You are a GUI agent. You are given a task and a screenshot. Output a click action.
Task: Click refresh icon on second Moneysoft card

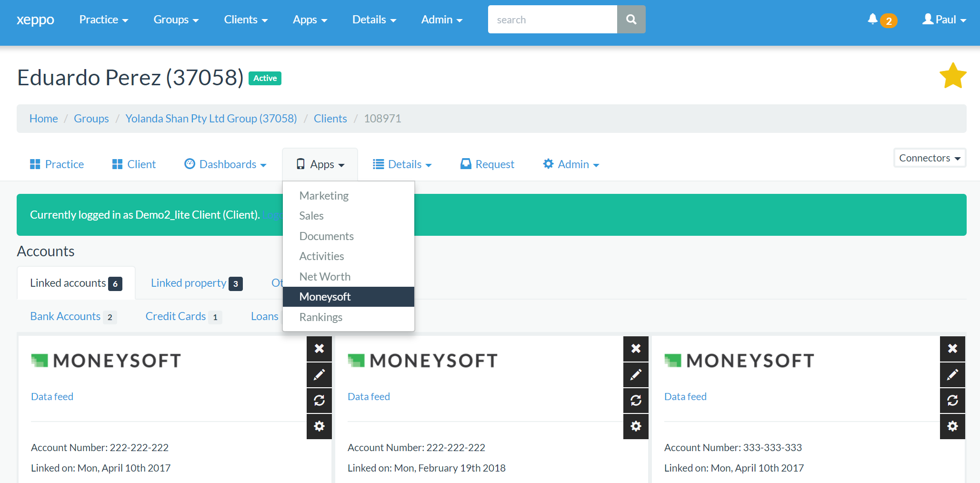click(636, 401)
